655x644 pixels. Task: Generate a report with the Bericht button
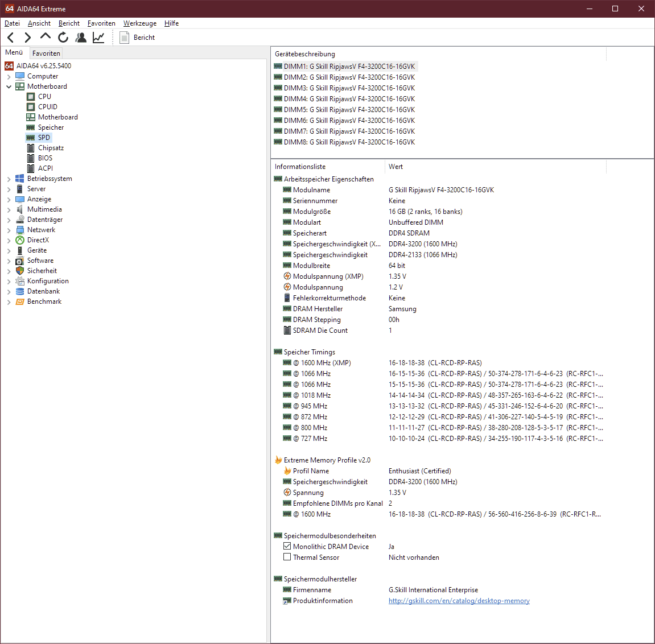click(x=138, y=38)
